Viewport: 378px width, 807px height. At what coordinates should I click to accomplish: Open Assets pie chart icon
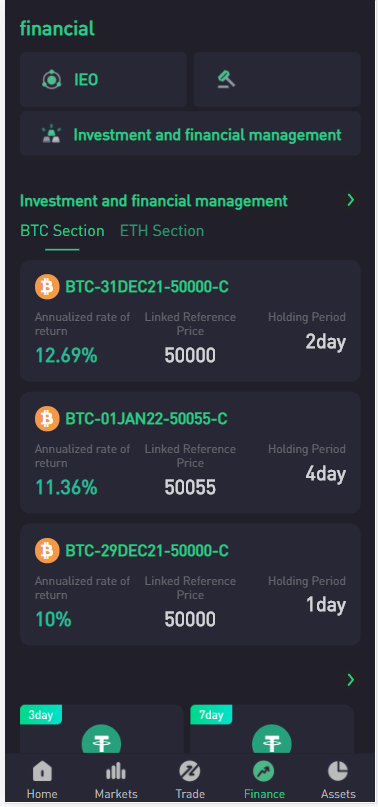(338, 771)
